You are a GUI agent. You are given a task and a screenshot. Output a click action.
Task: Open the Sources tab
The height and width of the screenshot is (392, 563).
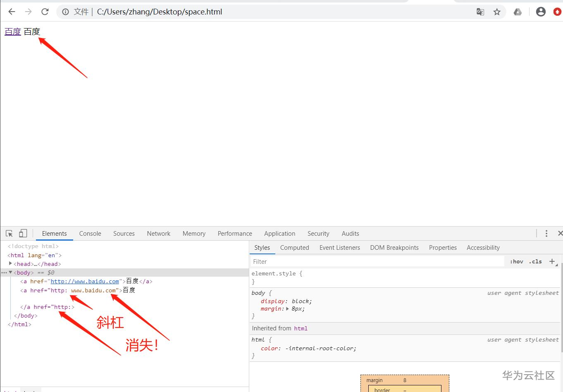pos(124,234)
